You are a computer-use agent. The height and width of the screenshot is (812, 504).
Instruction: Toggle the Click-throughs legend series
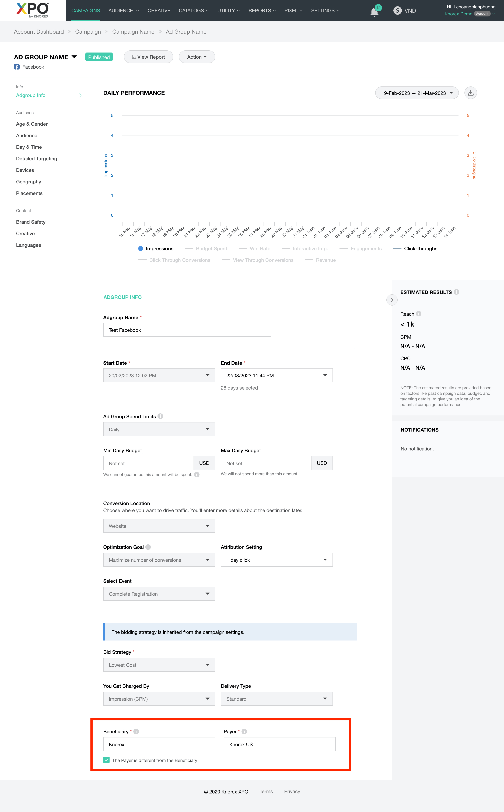415,249
